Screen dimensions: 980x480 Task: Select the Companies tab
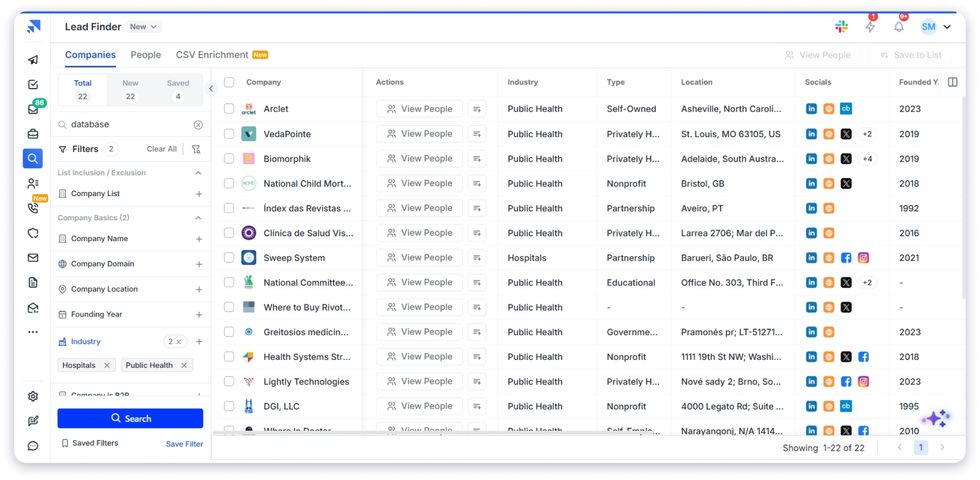click(x=90, y=55)
